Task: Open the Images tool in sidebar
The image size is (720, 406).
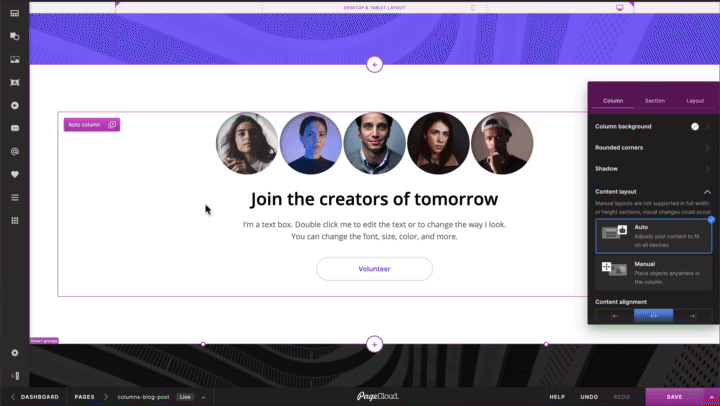Action: coord(15,59)
